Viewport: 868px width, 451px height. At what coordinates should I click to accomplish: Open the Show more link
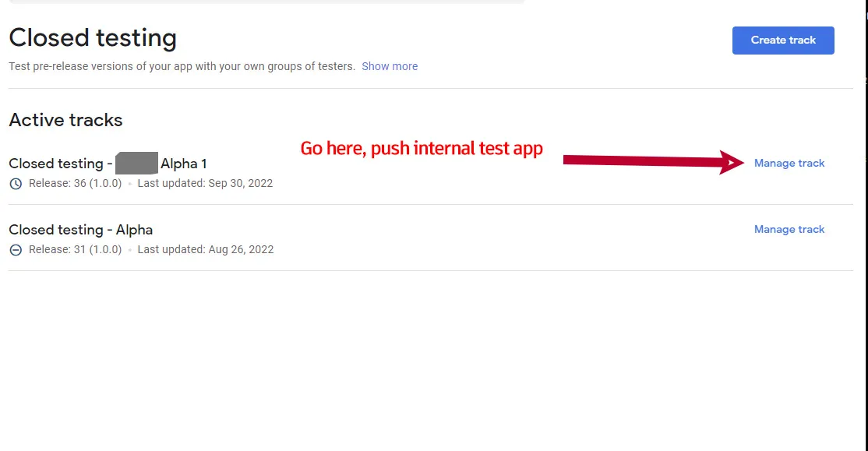(x=390, y=66)
